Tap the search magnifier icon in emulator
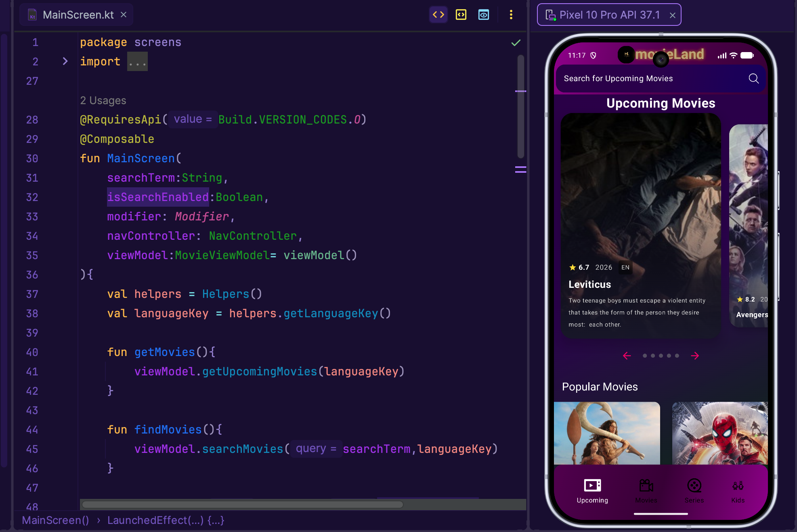The image size is (797, 532). click(x=753, y=78)
